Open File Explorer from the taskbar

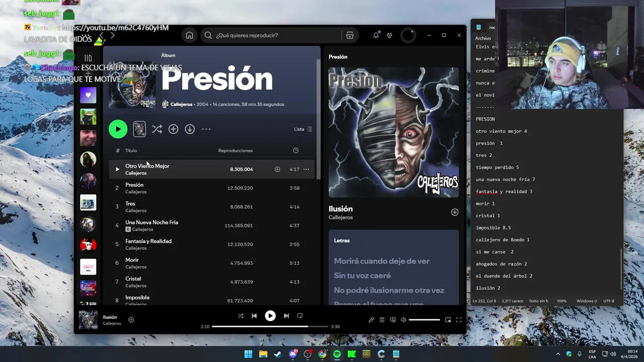[263, 354]
